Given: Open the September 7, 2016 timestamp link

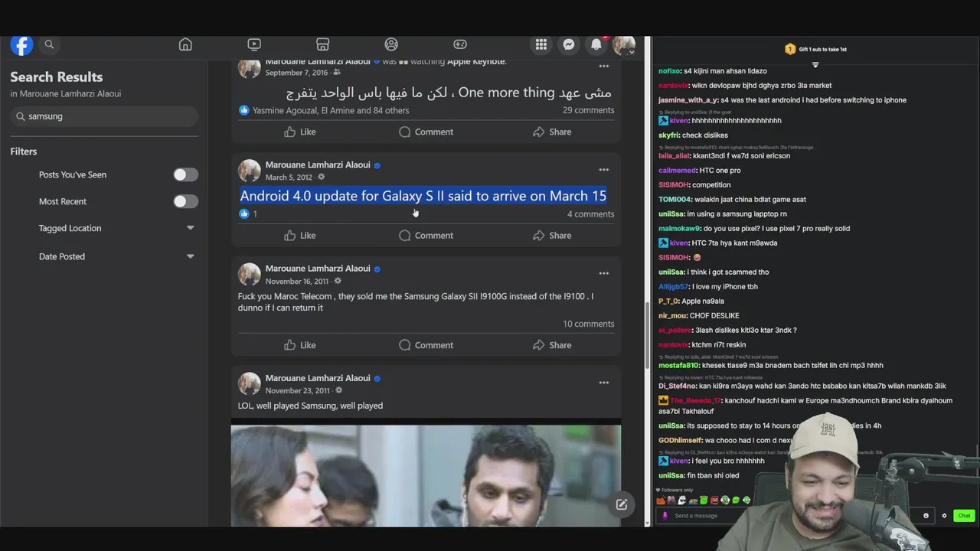Looking at the screenshot, I should (x=296, y=73).
